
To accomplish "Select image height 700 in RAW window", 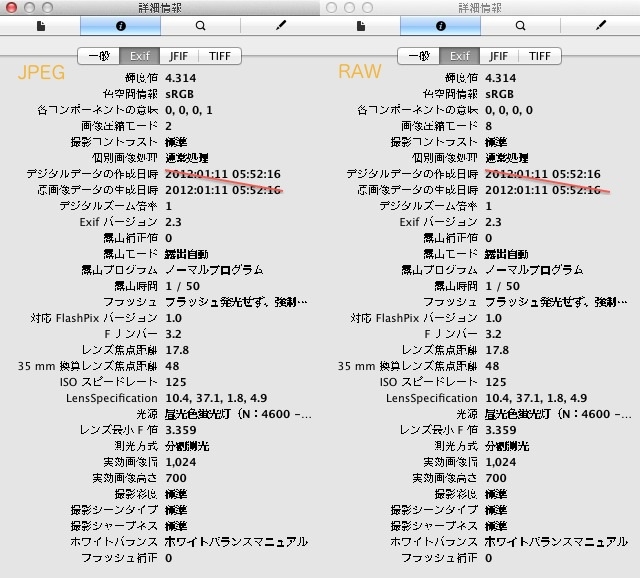I will click(496, 478).
